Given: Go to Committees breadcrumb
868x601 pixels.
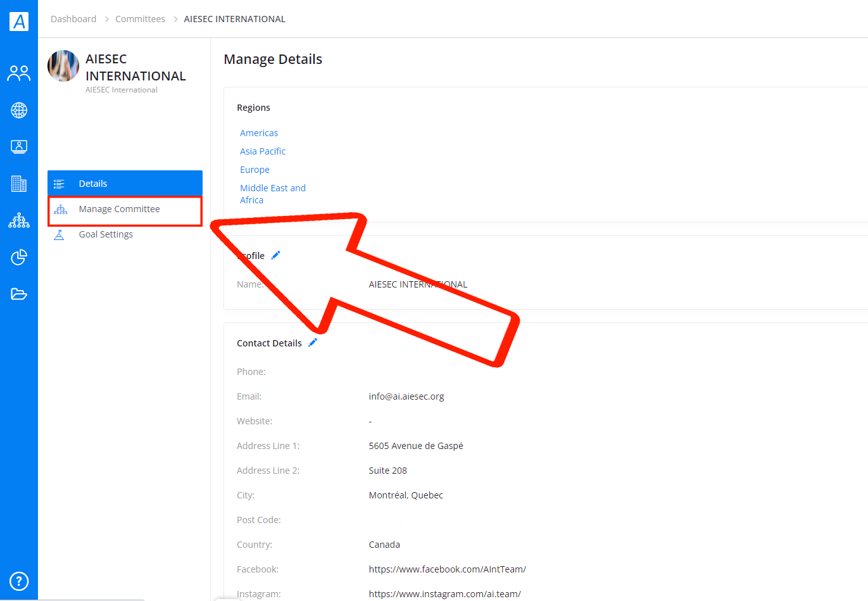Looking at the screenshot, I should click(x=140, y=19).
